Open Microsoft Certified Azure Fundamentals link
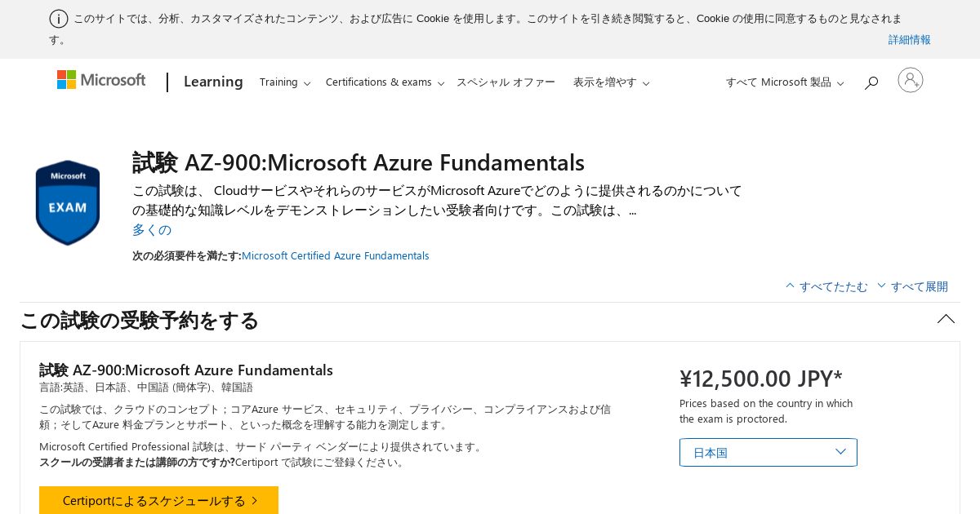Image resolution: width=980 pixels, height=514 pixels. tap(335, 255)
